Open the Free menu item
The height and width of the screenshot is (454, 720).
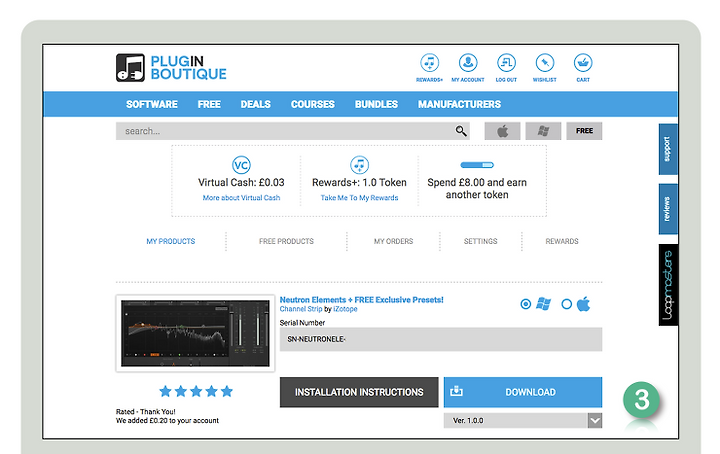pos(209,104)
